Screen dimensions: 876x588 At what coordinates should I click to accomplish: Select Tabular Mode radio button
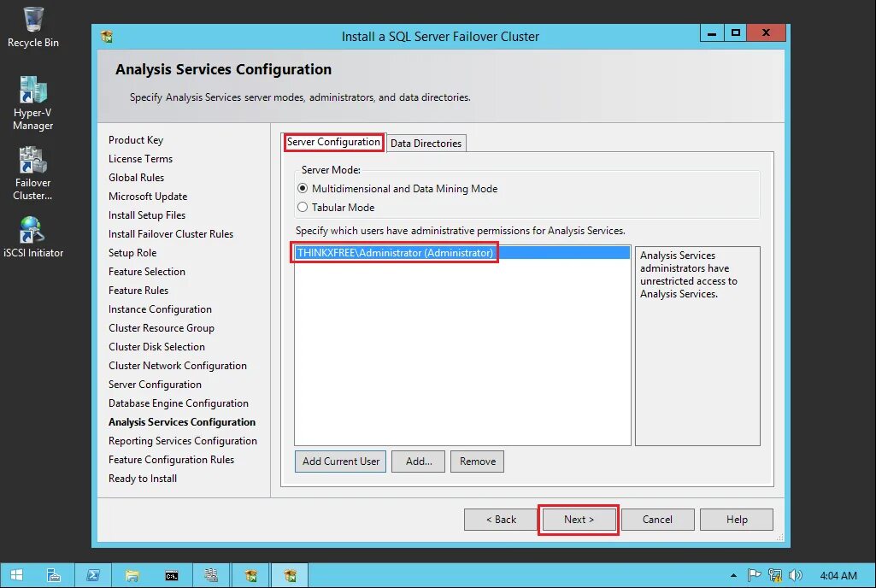[x=337, y=208]
